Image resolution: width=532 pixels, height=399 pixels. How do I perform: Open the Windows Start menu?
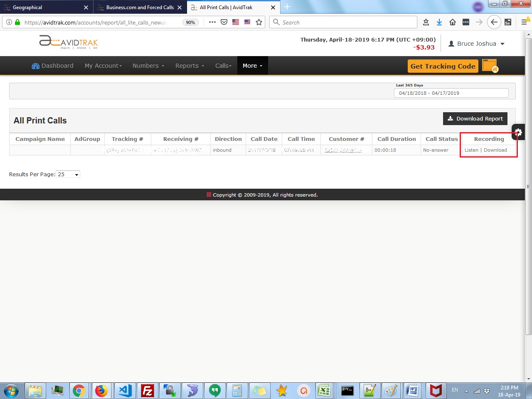click(11, 391)
